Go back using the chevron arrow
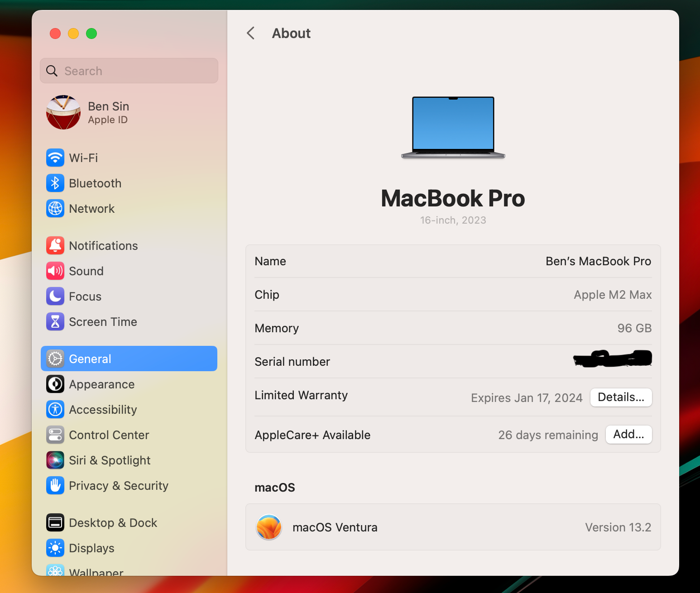The image size is (700, 593). 251,33
